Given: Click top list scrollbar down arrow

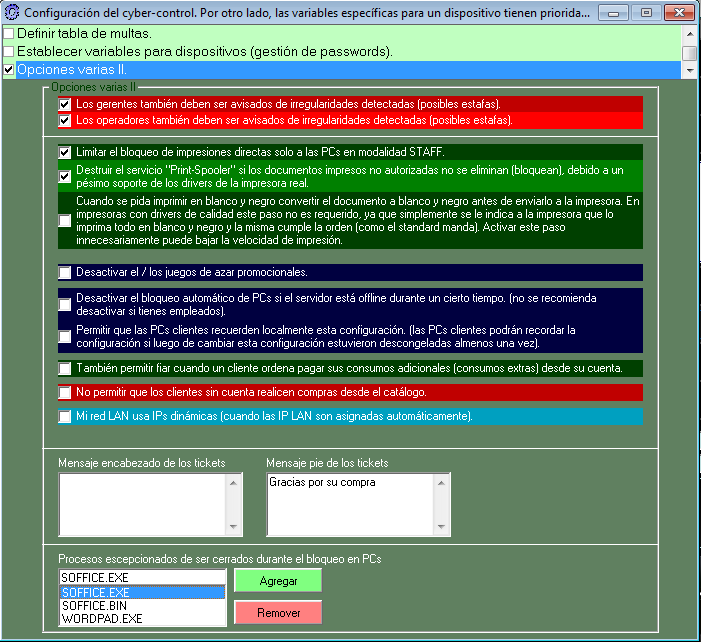Looking at the screenshot, I should (x=690, y=70).
